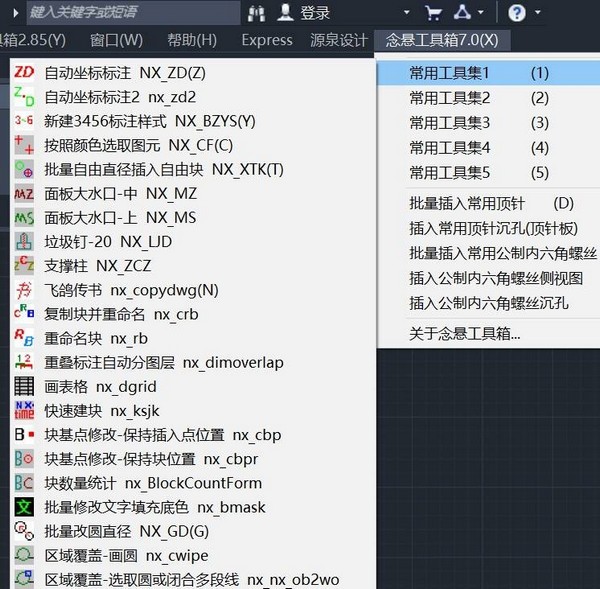Click the keyword search input field
The height and width of the screenshot is (589, 600).
pyautogui.click(x=130, y=13)
